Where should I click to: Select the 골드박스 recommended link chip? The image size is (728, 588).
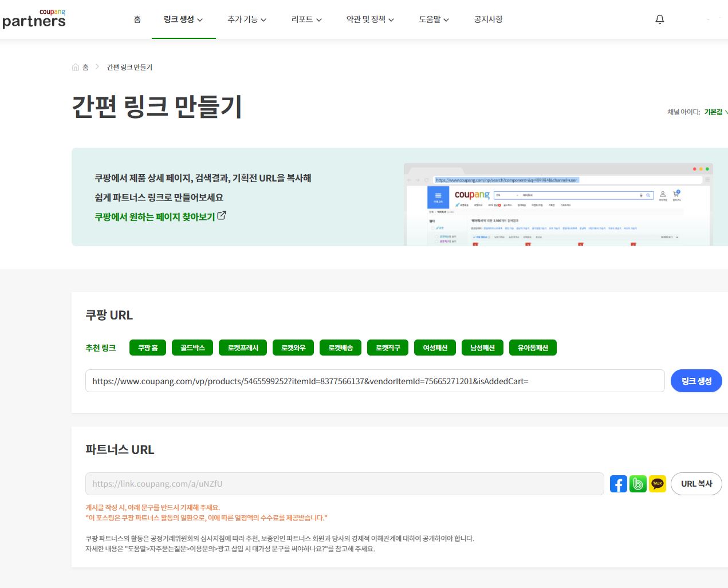point(192,347)
